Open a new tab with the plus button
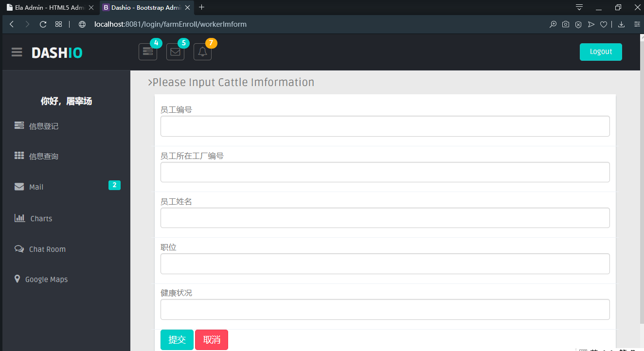Screen dimensions: 644x351 [x=201, y=7]
